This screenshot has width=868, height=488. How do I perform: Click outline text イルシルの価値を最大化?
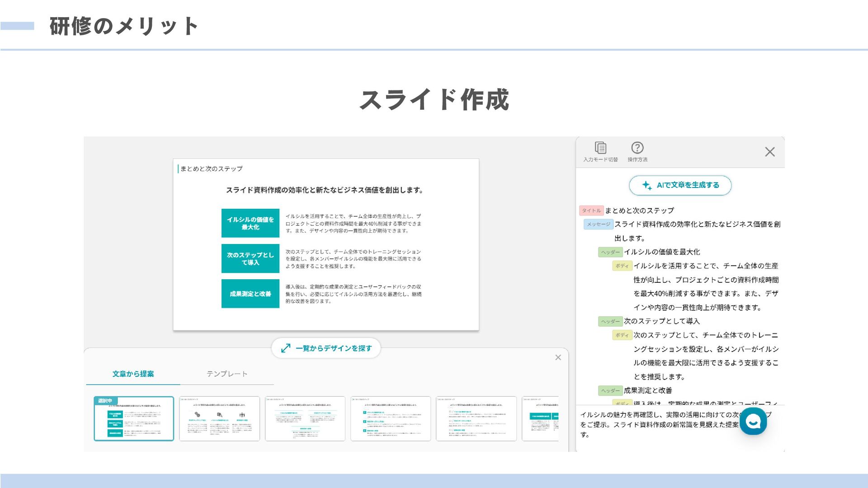(662, 252)
